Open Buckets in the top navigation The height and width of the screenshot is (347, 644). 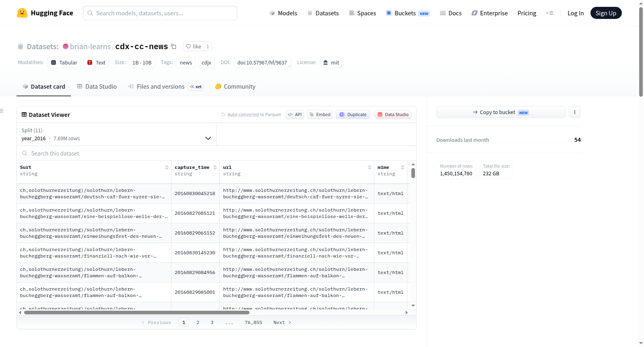408,13
